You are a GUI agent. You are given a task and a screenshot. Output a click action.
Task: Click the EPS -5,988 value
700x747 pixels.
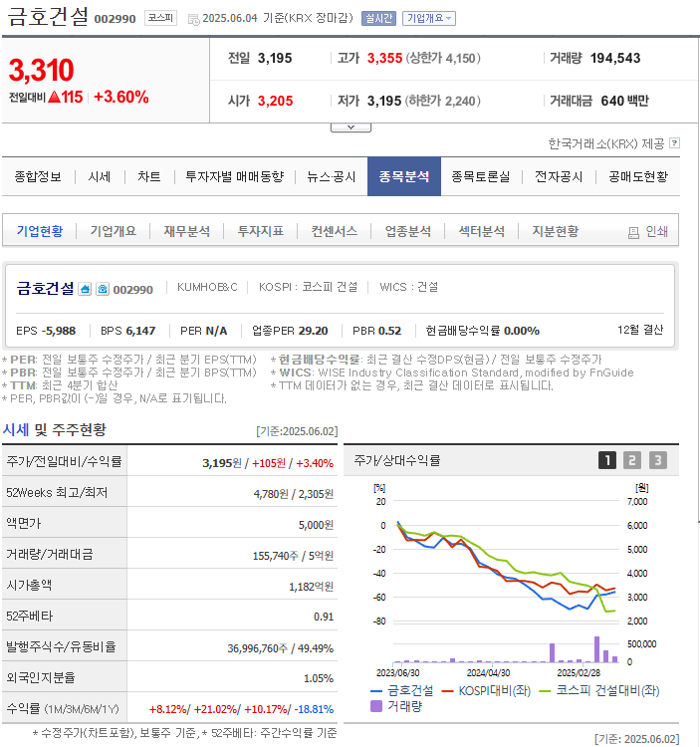tap(59, 331)
